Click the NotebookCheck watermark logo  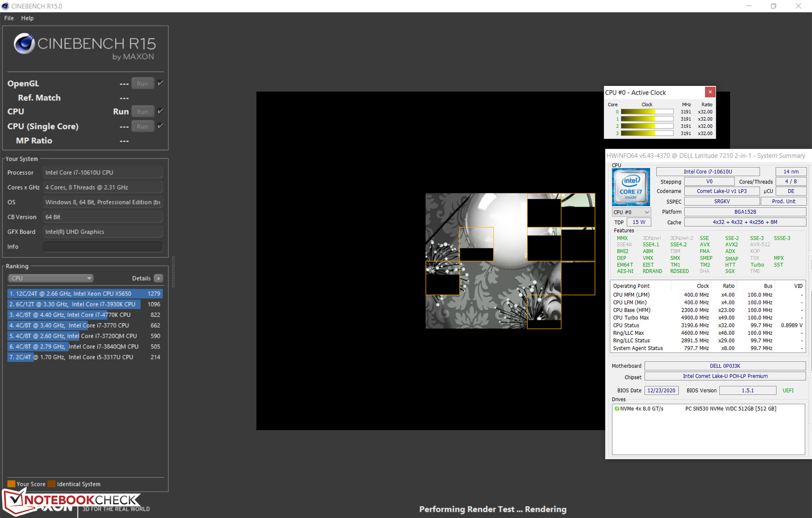tap(71, 501)
